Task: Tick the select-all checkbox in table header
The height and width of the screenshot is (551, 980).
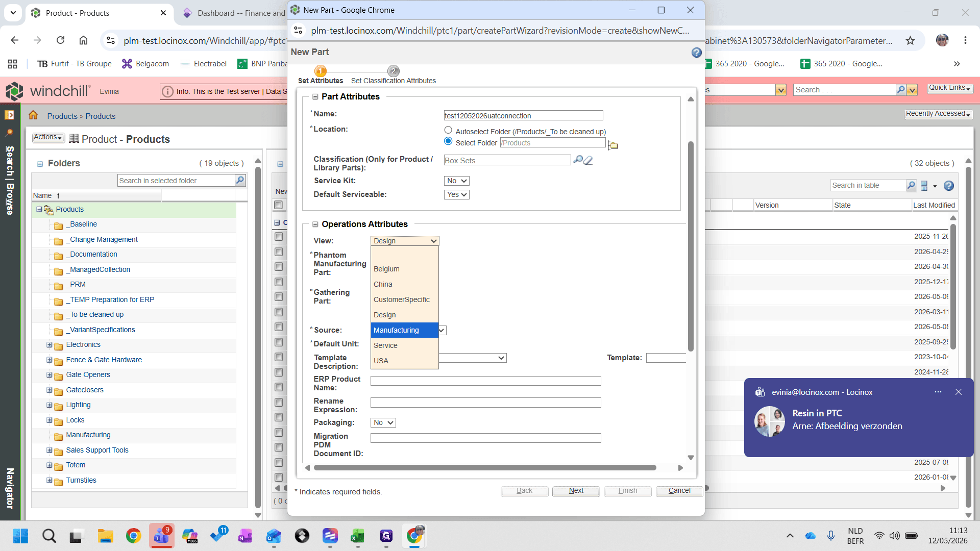Action: click(x=278, y=205)
